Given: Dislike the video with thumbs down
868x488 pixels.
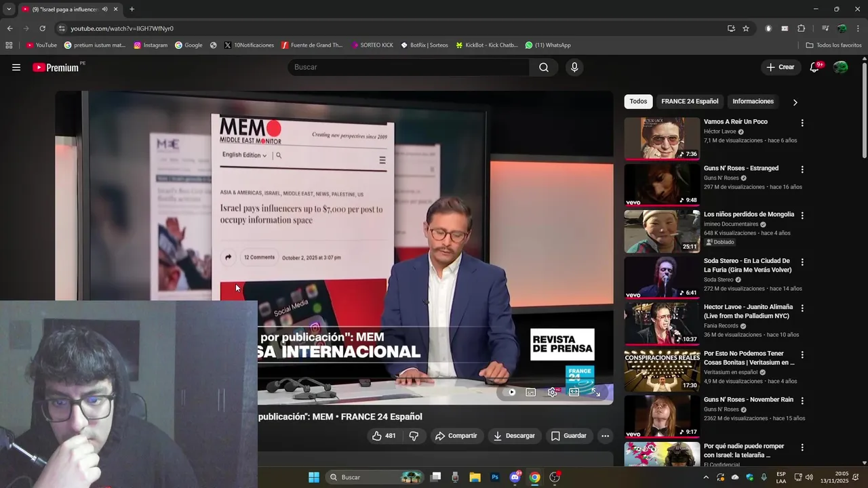Looking at the screenshot, I should tap(414, 436).
